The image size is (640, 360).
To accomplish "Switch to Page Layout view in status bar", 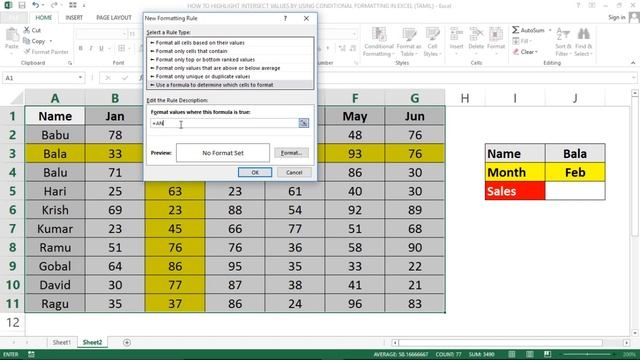I will (x=529, y=354).
